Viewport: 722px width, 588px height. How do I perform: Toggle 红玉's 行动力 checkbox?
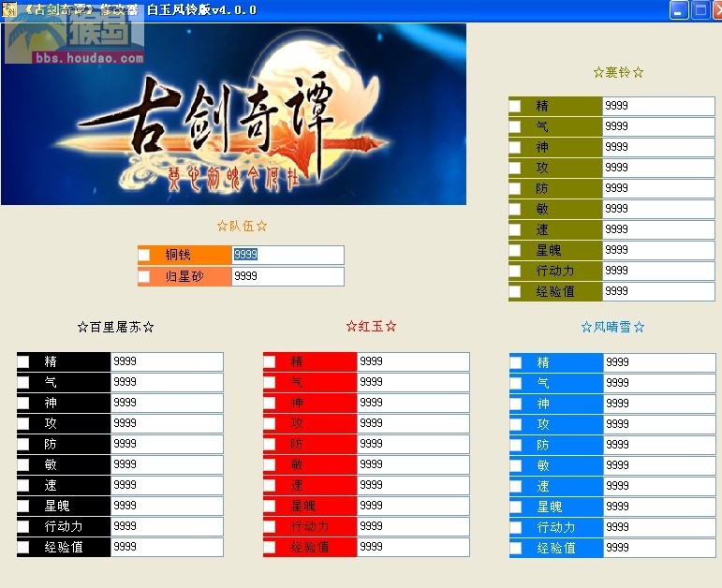270,526
